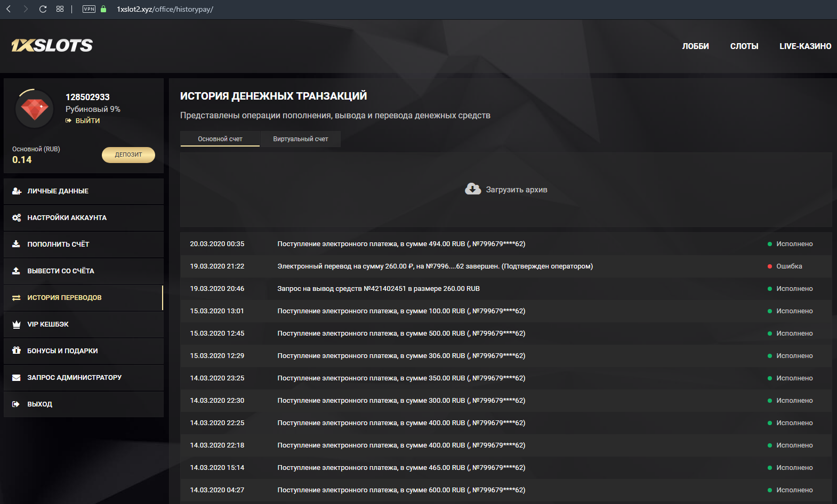Click the ЛИЧНЫЕ ДАННЫЕ person icon
The image size is (837, 504).
17,191
